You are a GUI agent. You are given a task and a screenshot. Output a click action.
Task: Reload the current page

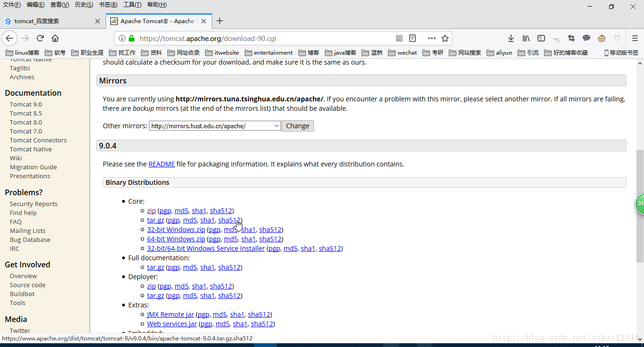pyautogui.click(x=40, y=38)
